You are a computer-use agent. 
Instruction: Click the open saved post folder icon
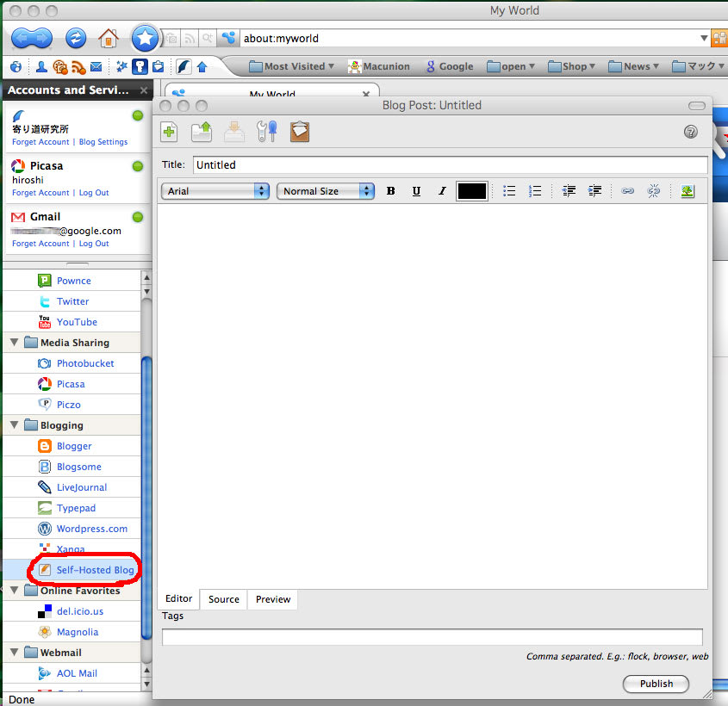202,132
